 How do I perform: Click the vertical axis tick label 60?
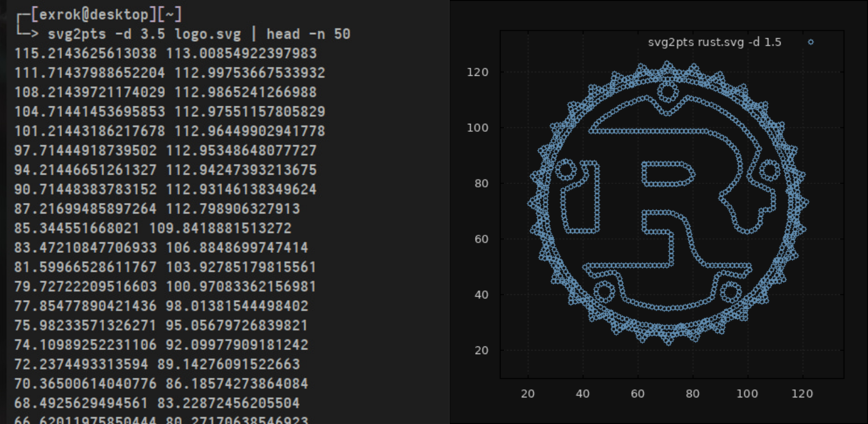pyautogui.click(x=481, y=239)
